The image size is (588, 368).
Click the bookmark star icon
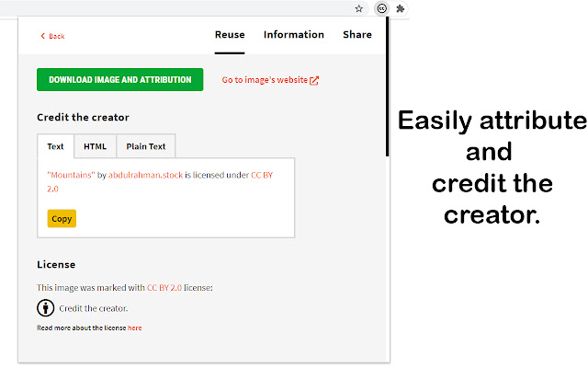[359, 8]
